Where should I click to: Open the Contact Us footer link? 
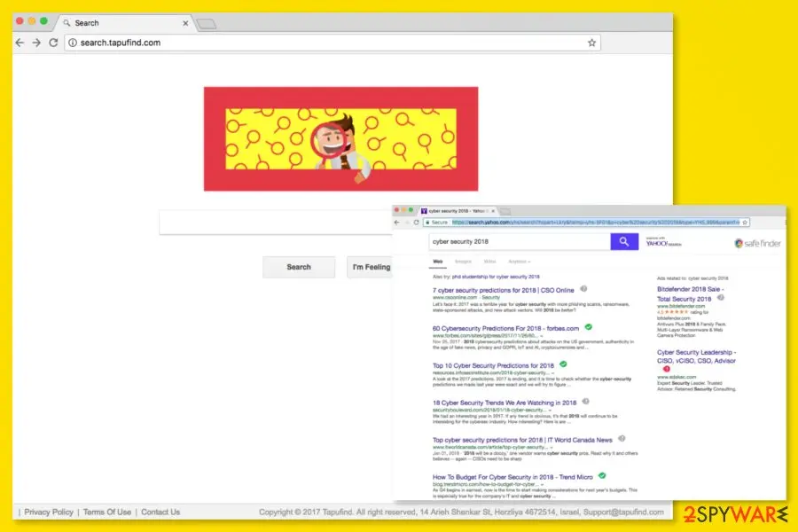tap(160, 512)
